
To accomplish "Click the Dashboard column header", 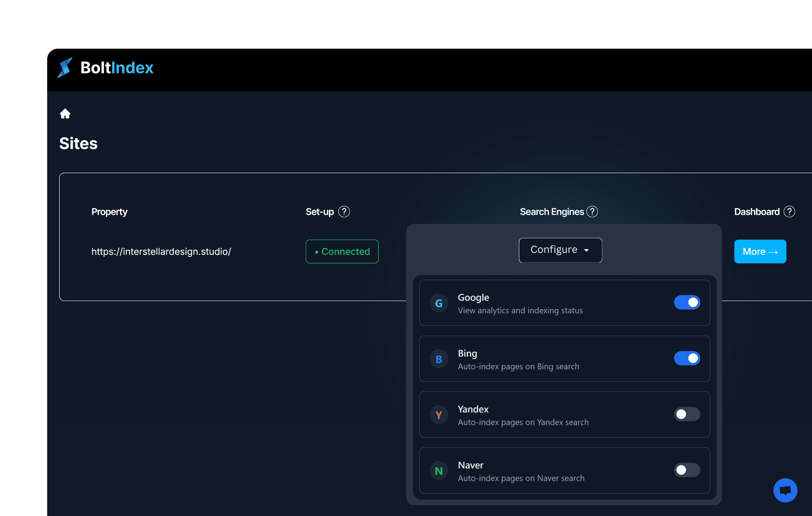I will pyautogui.click(x=757, y=212).
